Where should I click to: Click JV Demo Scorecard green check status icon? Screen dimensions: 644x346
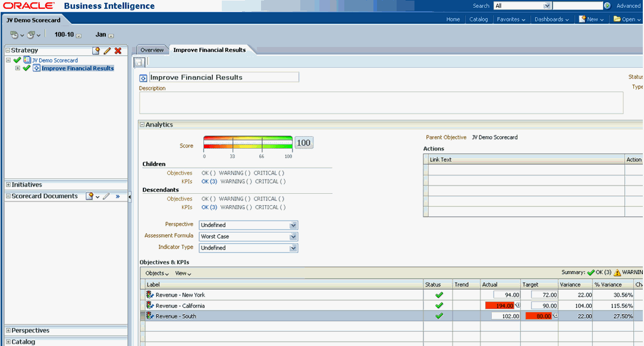[x=17, y=60]
